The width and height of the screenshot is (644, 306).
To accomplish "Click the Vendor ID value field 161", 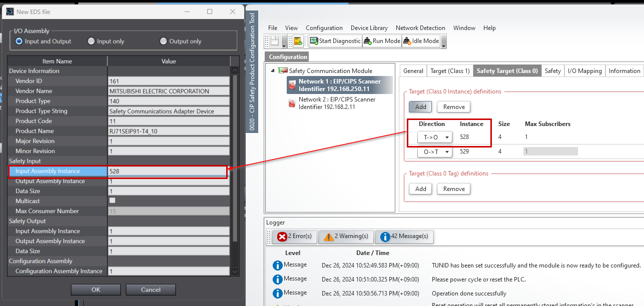I will click(169, 81).
